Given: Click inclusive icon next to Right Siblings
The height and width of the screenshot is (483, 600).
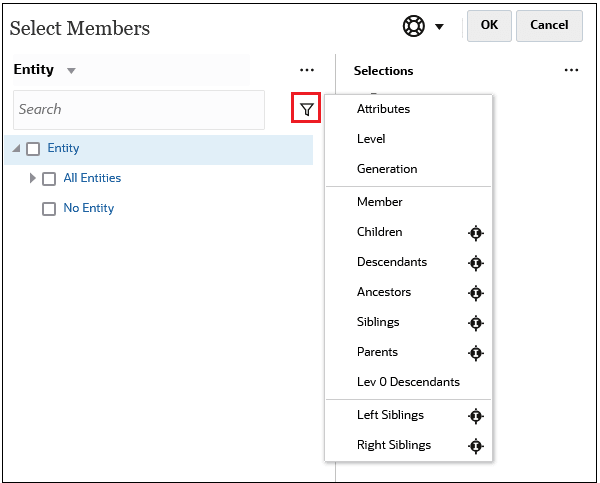Looking at the screenshot, I should click(476, 446).
